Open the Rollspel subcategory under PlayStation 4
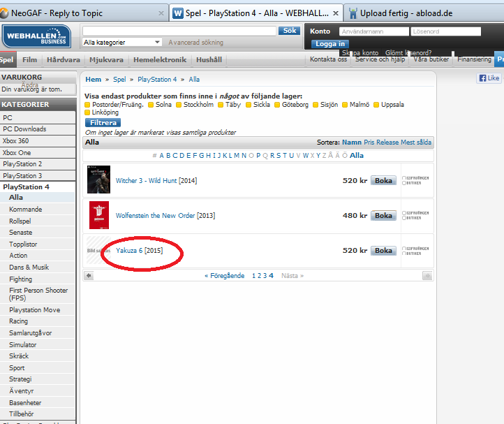 point(20,221)
